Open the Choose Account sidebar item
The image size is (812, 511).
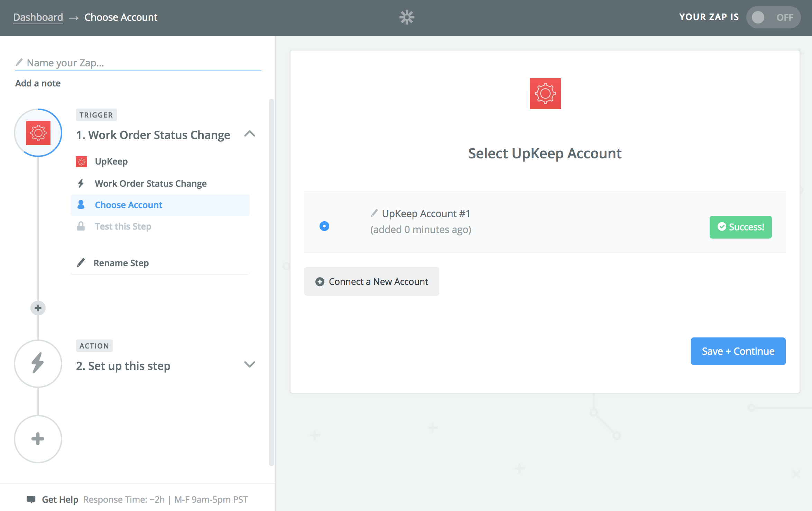128,205
